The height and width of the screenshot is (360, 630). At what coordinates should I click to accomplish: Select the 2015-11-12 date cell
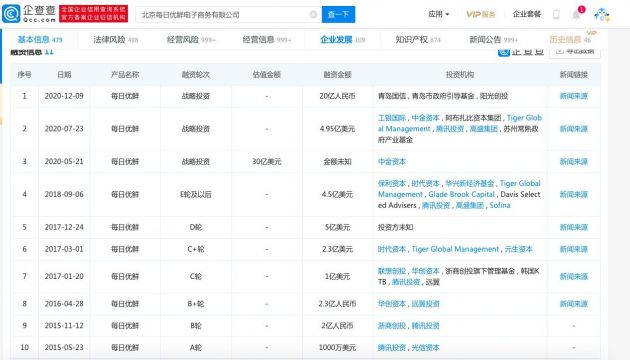pos(64,325)
